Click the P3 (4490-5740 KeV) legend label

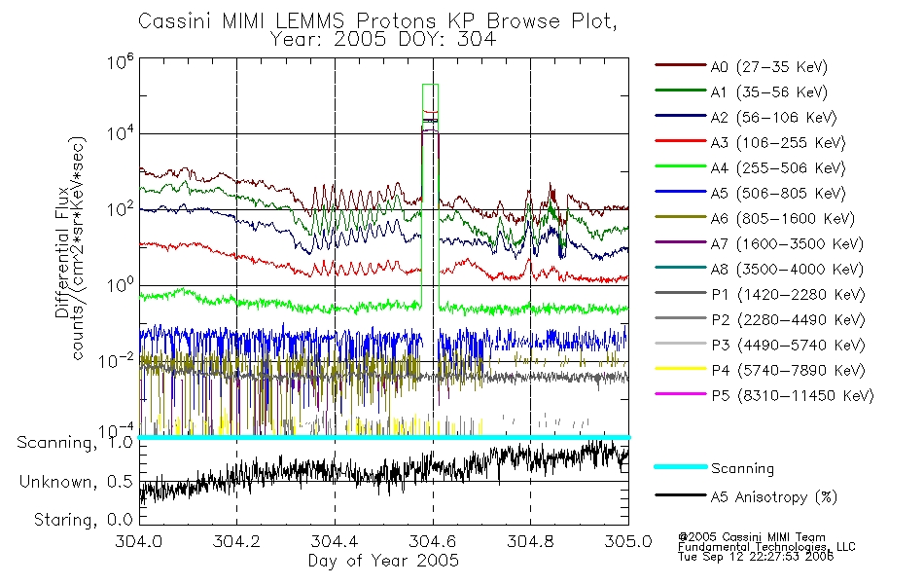pyautogui.click(x=788, y=346)
